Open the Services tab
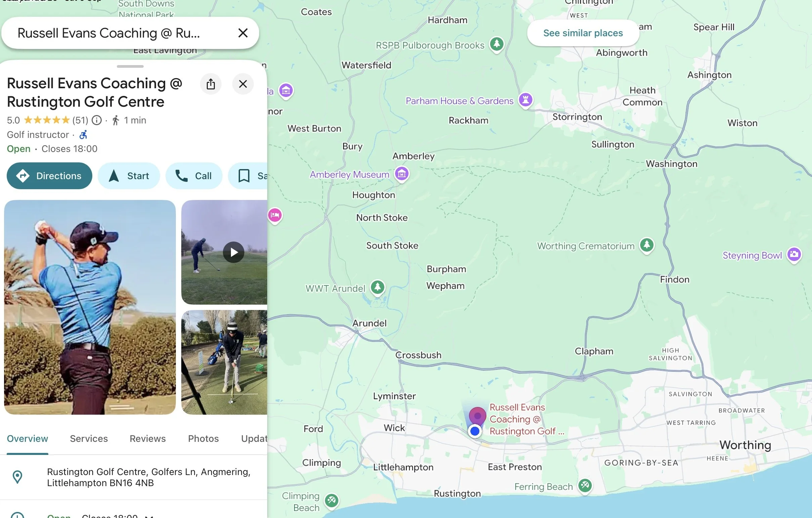The image size is (812, 518). (89, 438)
